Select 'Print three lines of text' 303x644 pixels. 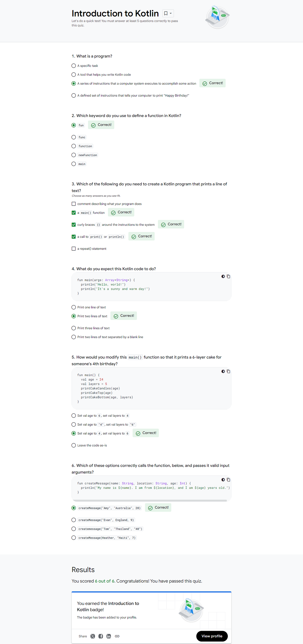click(x=74, y=328)
